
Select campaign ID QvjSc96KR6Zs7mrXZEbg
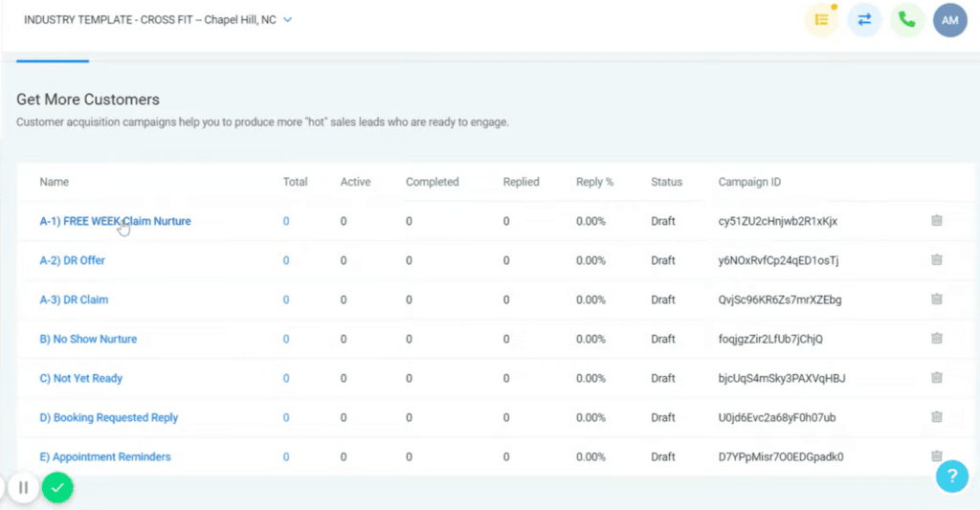point(780,300)
